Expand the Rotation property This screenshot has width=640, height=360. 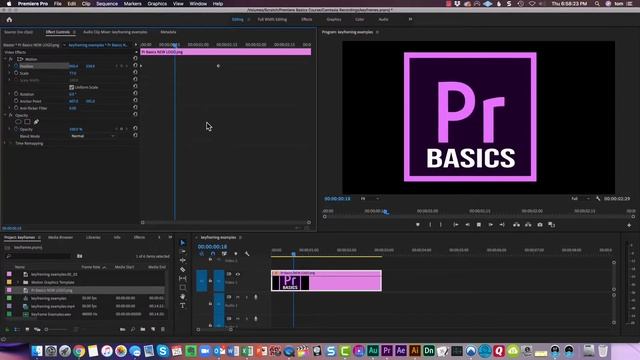[9, 94]
